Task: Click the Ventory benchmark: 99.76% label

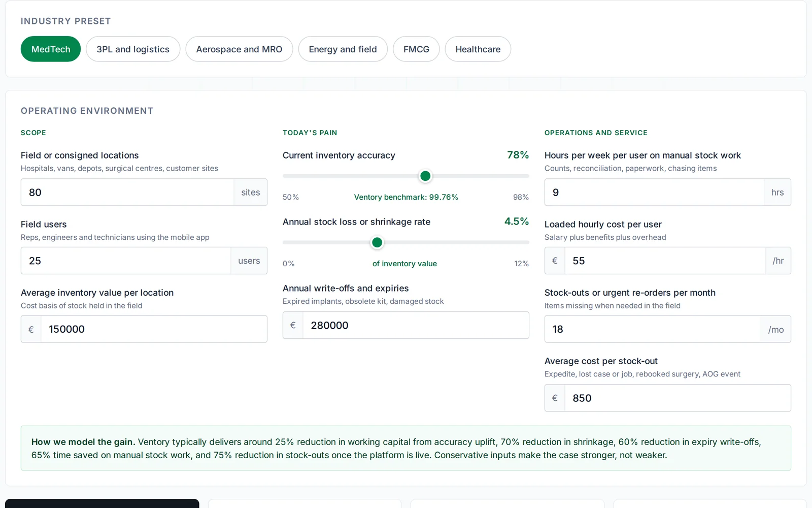Action: (406, 197)
